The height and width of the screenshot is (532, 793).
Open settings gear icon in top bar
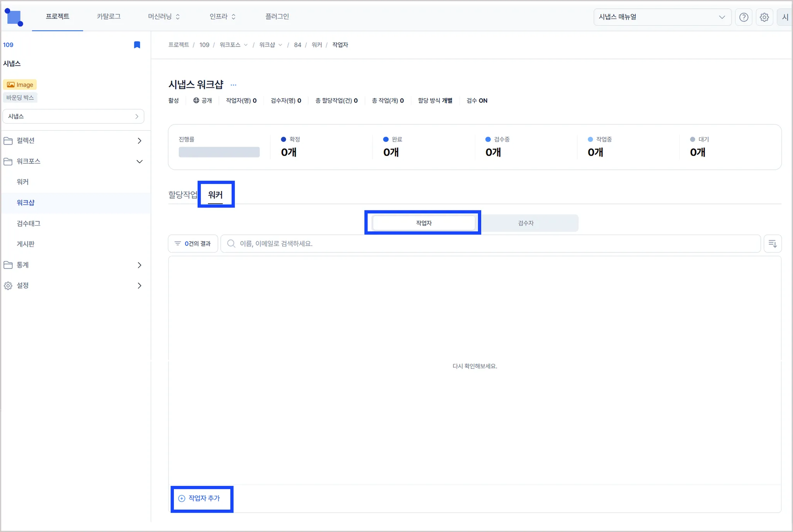764,17
